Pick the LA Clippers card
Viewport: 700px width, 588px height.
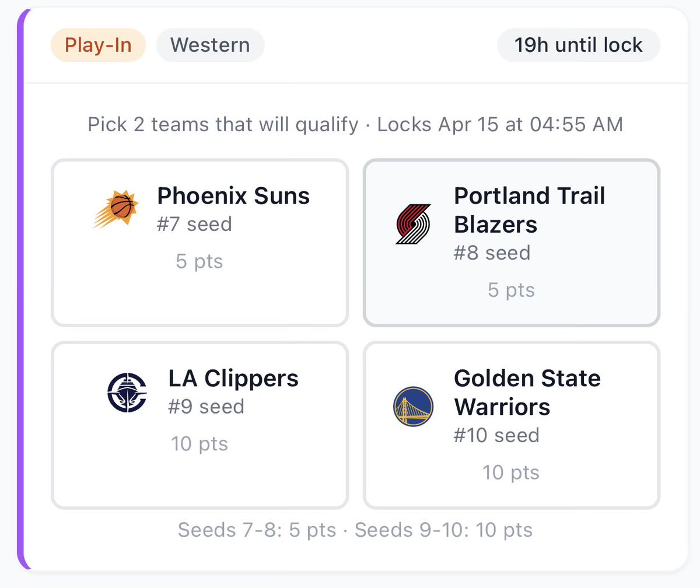[200, 425]
